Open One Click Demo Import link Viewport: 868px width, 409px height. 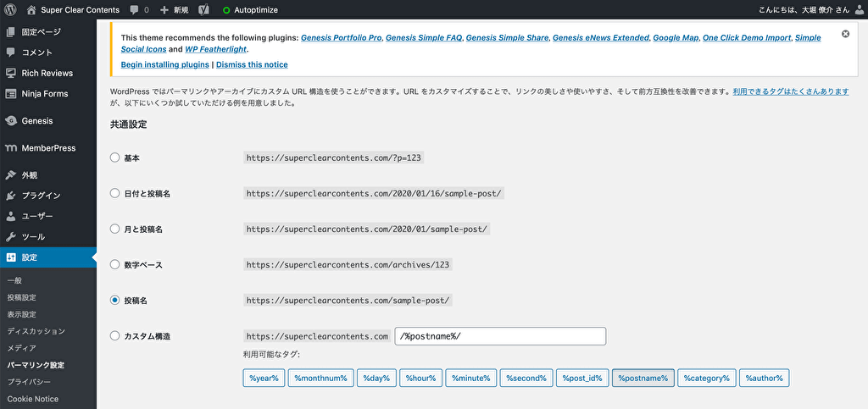pos(747,38)
